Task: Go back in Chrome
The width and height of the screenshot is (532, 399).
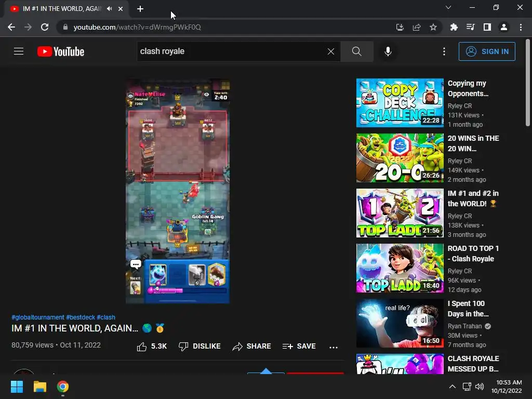Action: (11, 27)
